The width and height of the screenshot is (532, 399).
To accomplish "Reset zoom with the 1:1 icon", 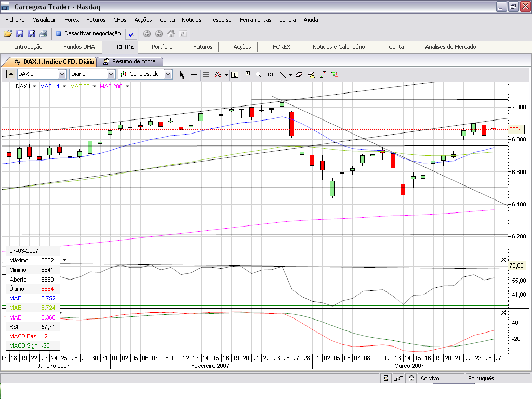I will point(270,75).
